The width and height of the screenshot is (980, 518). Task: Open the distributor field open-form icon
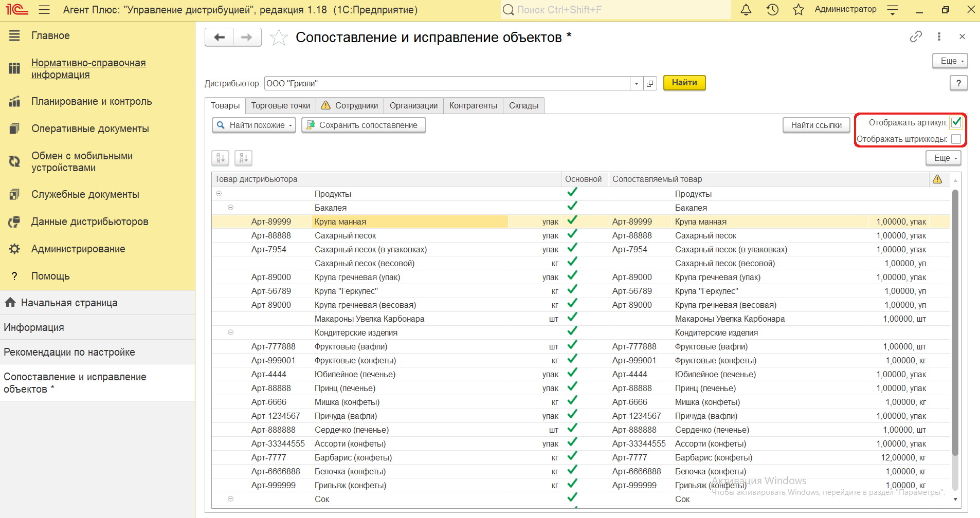point(650,83)
